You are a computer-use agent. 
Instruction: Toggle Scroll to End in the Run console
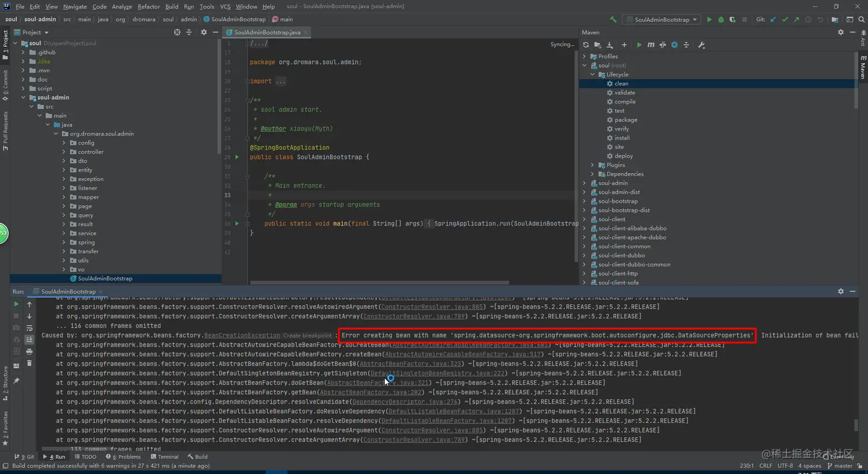pos(29,340)
